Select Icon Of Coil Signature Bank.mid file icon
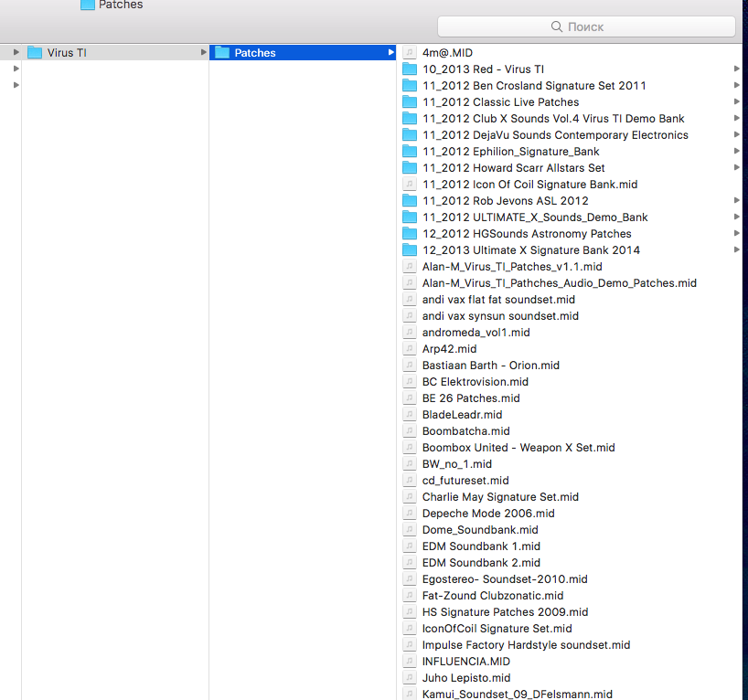 [410, 184]
